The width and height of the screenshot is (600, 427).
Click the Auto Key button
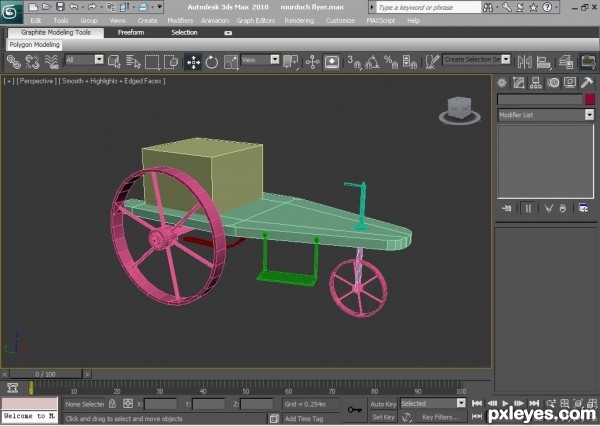[383, 404]
